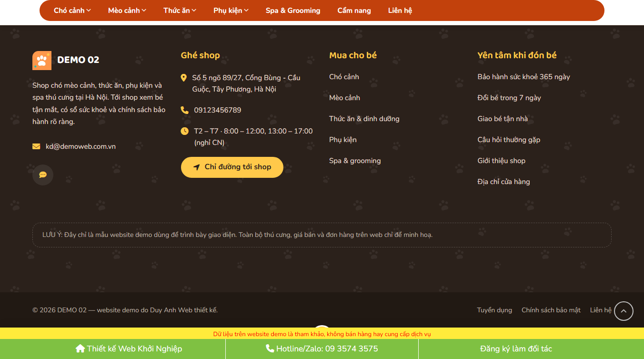The width and height of the screenshot is (644, 359).
Task: Click the address text Số 5 ngõ 89/27
Action: tap(246, 83)
